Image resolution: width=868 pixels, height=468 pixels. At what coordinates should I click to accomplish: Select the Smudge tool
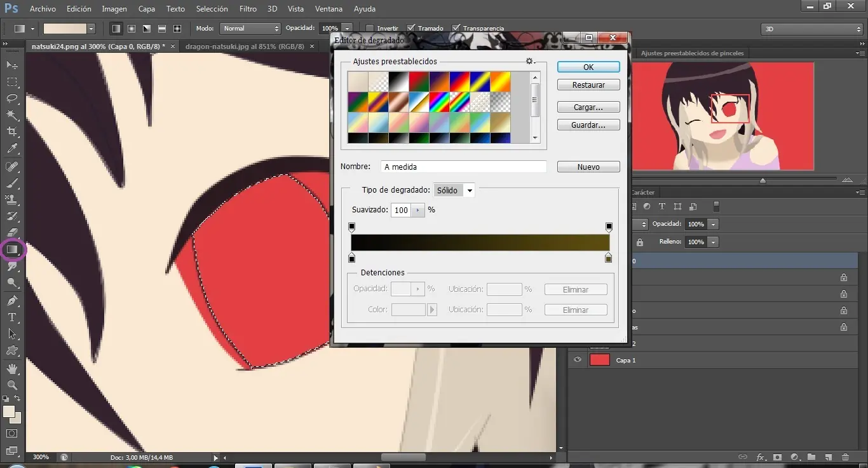[12, 266]
